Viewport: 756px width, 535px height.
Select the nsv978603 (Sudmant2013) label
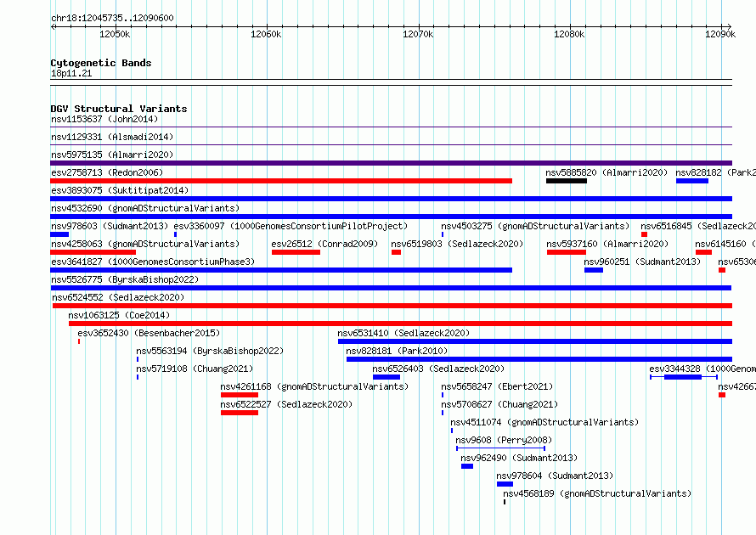tap(110, 226)
